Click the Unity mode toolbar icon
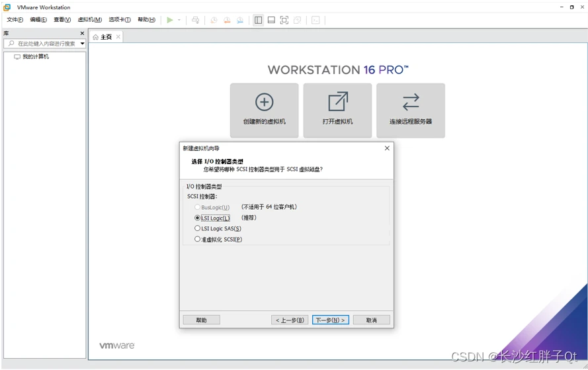588x370 pixels. point(298,20)
